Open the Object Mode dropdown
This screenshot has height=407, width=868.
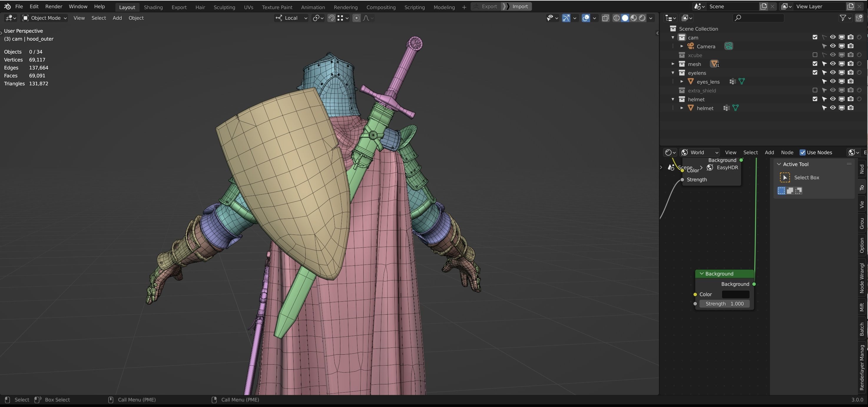coord(44,18)
